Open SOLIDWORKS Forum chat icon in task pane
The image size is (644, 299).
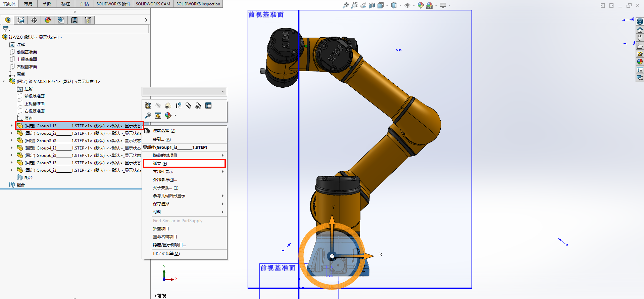(640, 78)
